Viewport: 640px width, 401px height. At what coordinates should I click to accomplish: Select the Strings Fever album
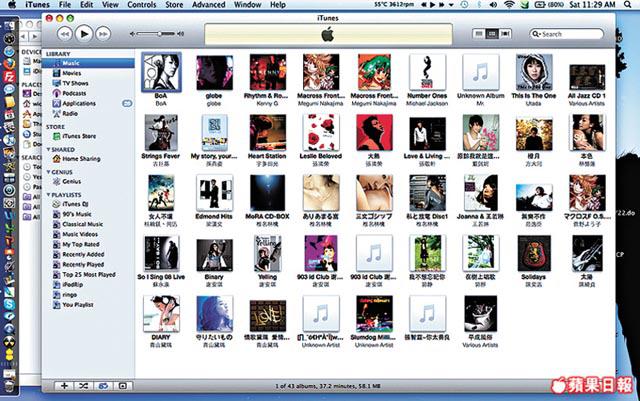point(161,133)
